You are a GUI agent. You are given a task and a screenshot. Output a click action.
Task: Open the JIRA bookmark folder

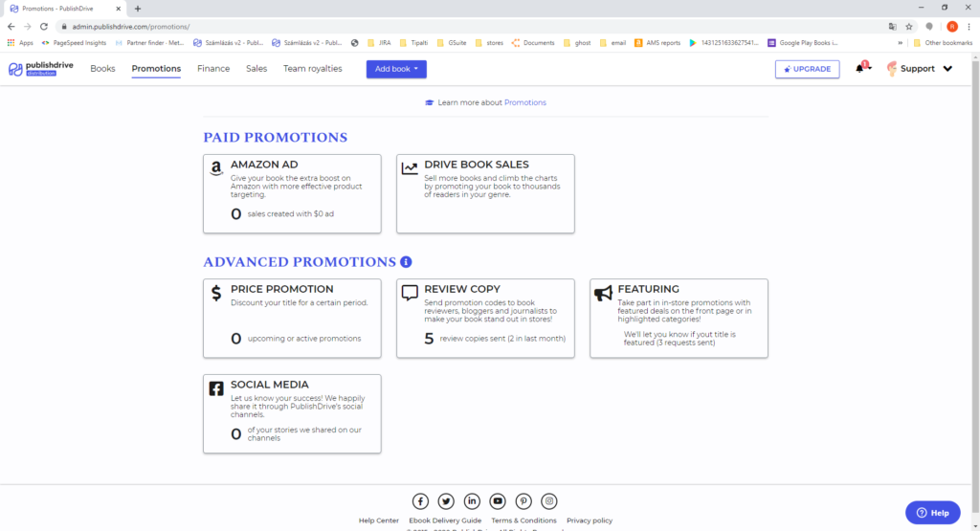379,43
